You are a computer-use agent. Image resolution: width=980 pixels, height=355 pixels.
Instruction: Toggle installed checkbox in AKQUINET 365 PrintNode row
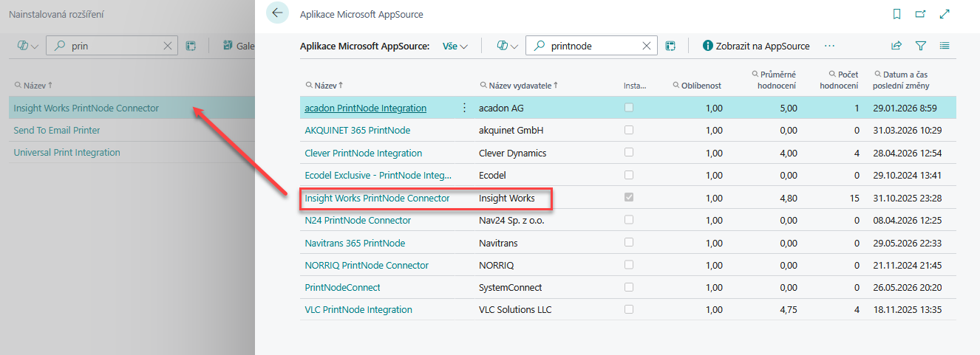click(629, 130)
